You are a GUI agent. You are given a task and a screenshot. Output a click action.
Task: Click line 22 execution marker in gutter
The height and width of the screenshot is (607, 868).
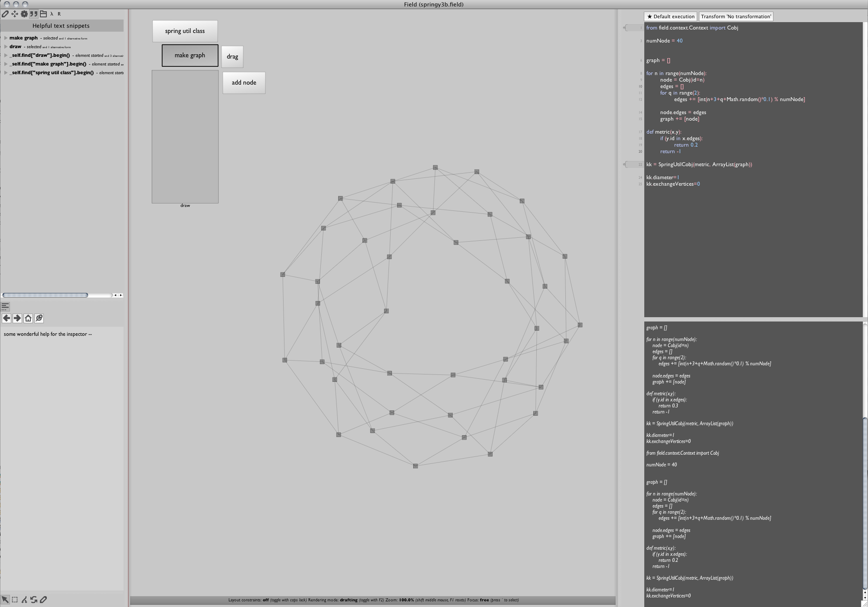tap(634, 164)
